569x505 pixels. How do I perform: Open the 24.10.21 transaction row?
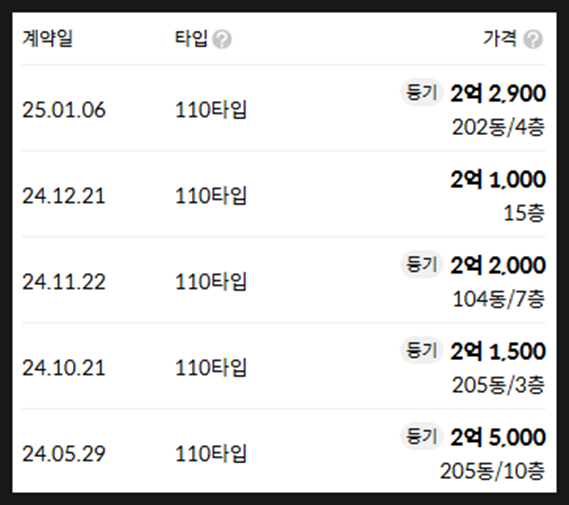tap(283, 366)
